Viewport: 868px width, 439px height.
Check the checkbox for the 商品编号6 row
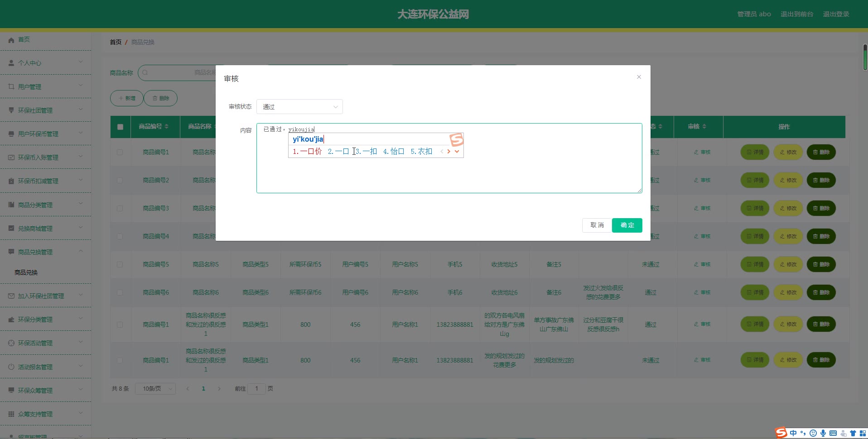point(120,292)
